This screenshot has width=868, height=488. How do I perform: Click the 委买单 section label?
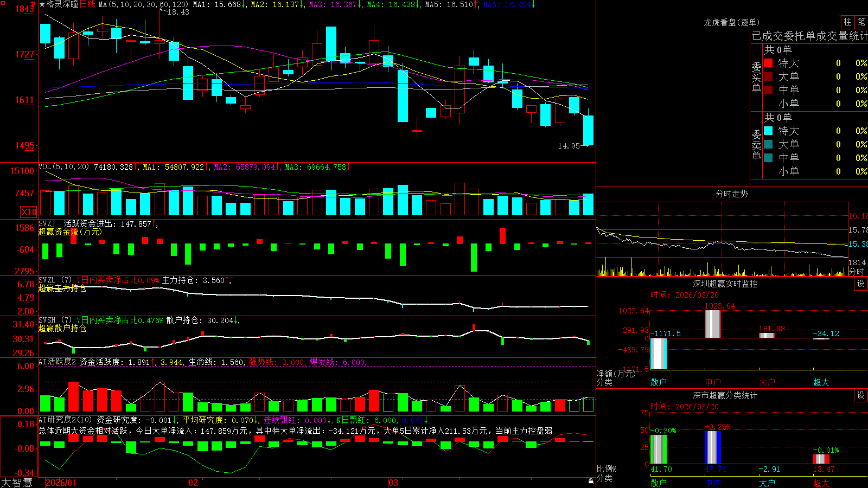pyautogui.click(x=756, y=78)
